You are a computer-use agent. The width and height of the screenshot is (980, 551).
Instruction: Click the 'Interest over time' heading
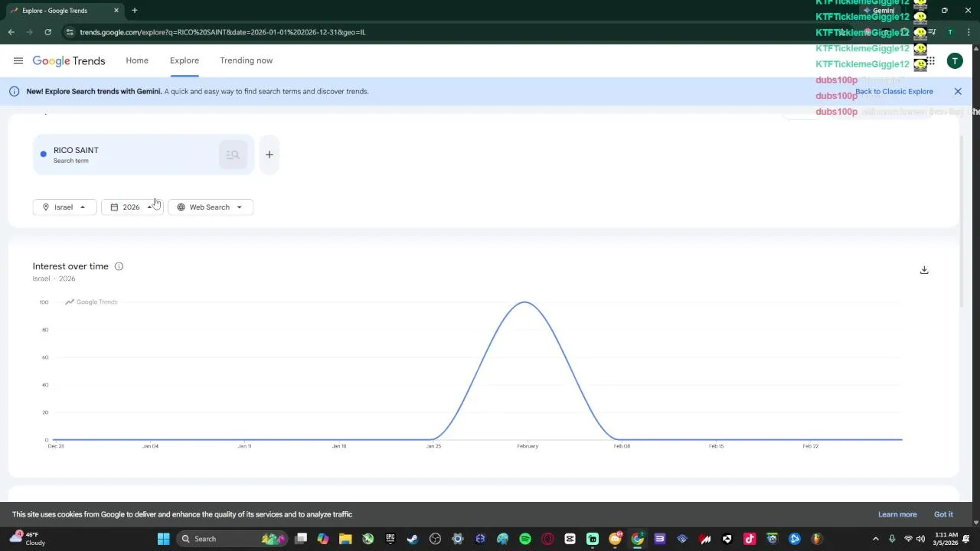point(70,266)
